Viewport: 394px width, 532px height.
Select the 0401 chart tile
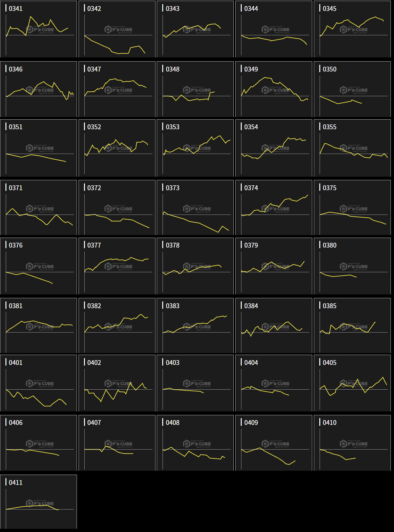(x=38, y=383)
